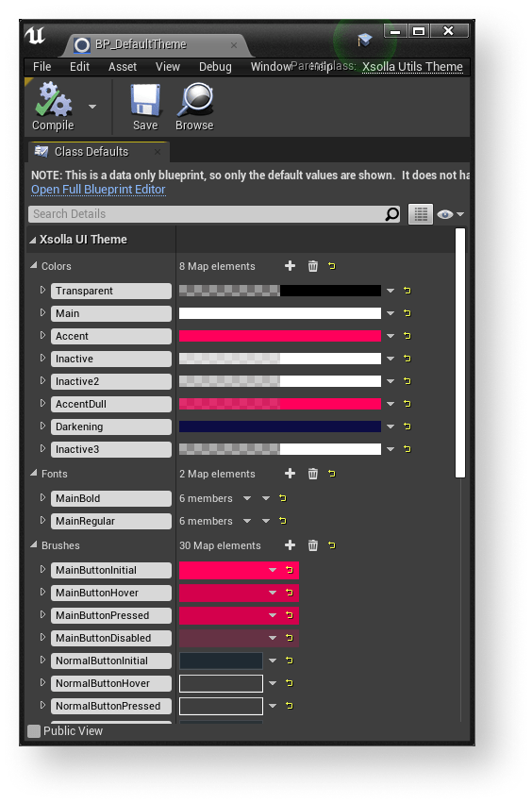532x803 pixels.
Task: Expand the Transparent color entry
Action: [x=43, y=291]
